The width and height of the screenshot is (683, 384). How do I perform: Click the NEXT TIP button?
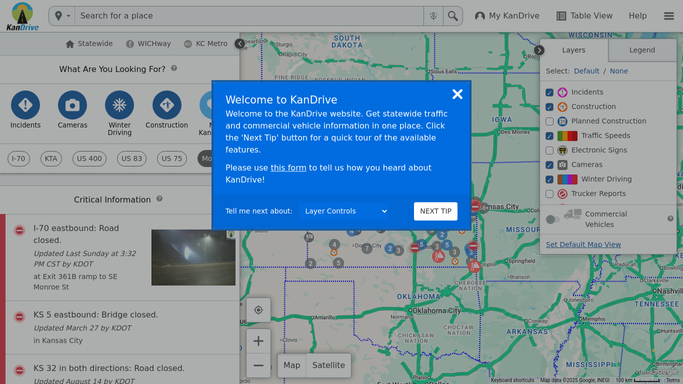(436, 211)
